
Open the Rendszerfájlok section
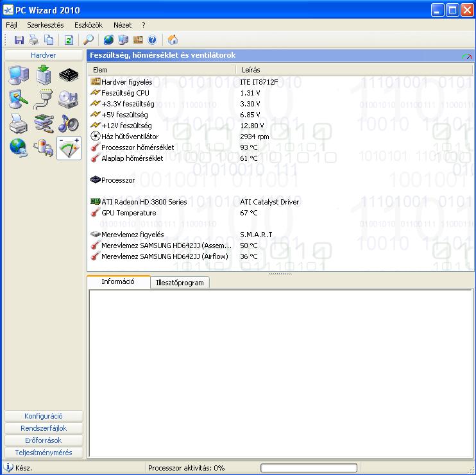44,428
